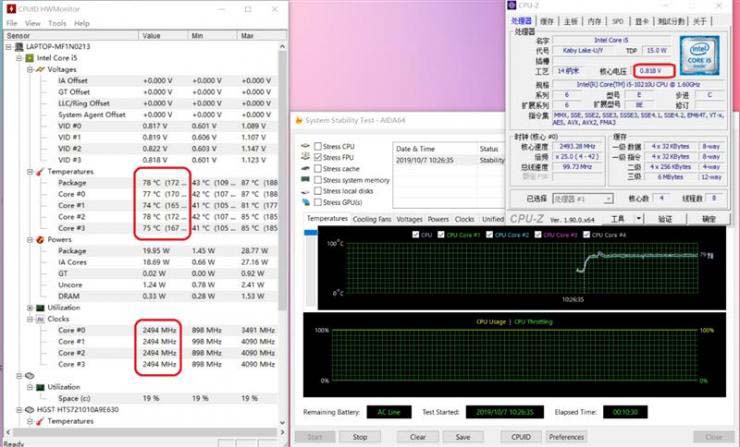Toggle the CPU Core #2 graph checkbox
740x447 pixels.
click(x=489, y=235)
